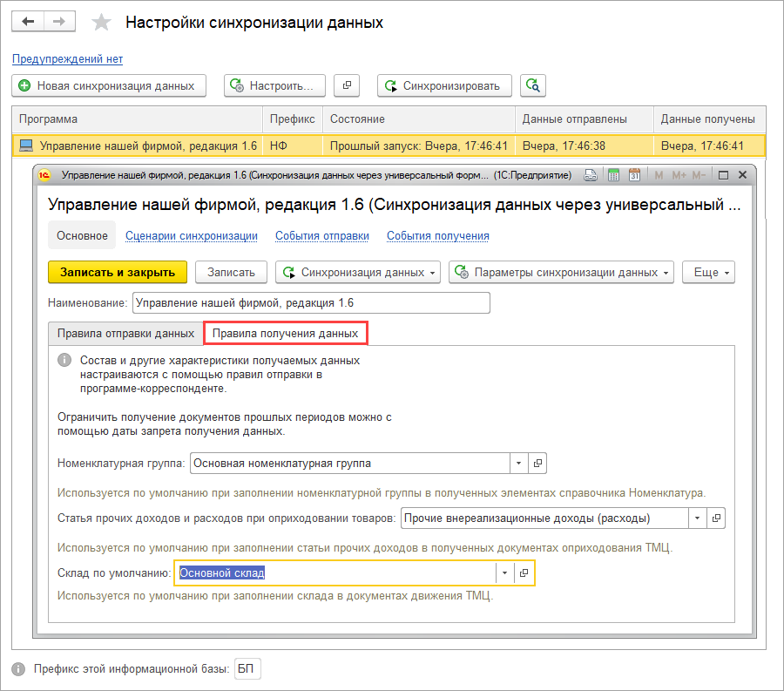This screenshot has width=784, height=691.
Task: Open the Номенклатурная группа item form
Action: tap(537, 464)
